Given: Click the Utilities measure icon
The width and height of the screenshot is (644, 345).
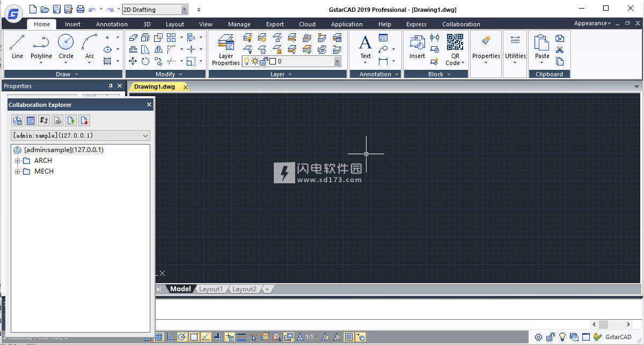Looking at the screenshot, I should click(x=515, y=41).
